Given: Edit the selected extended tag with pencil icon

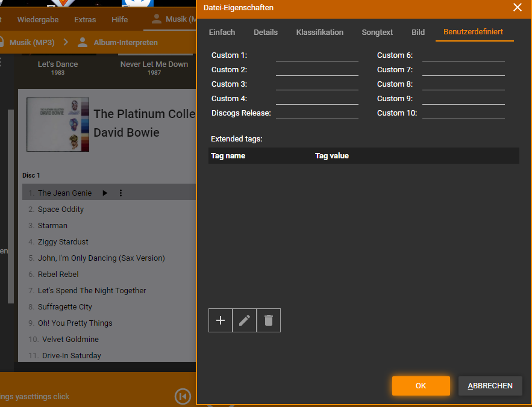Looking at the screenshot, I should tap(245, 320).
